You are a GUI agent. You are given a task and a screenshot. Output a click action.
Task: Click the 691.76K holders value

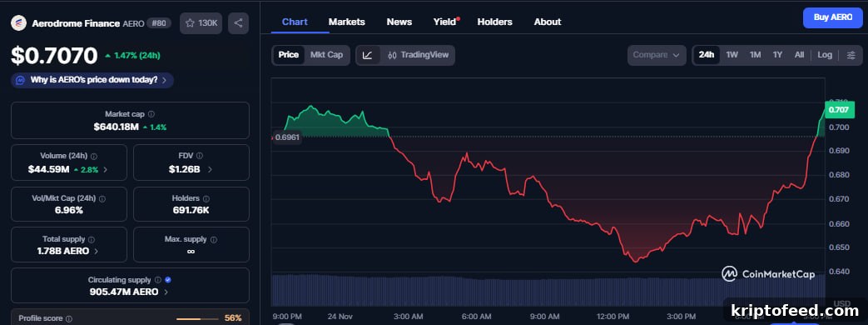tap(191, 210)
